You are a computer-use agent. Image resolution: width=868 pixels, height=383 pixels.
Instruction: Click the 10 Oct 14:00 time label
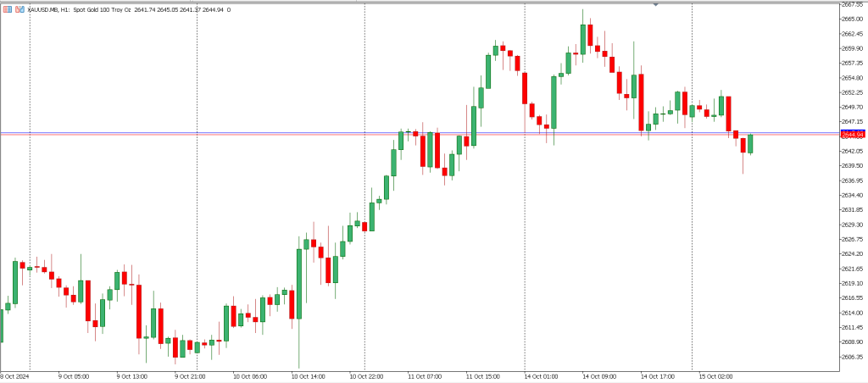tap(305, 375)
